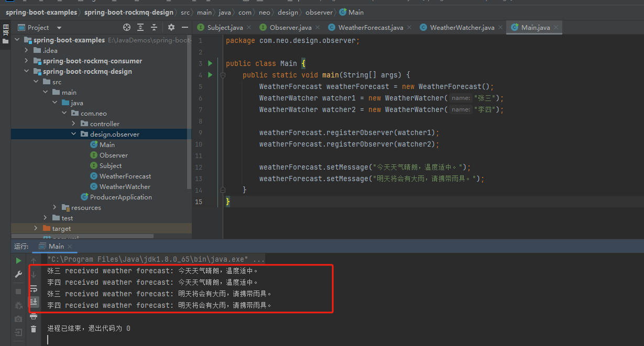644x346 pixels.
Task: Select WeatherWatcher class in project tree
Action: [x=125, y=186]
